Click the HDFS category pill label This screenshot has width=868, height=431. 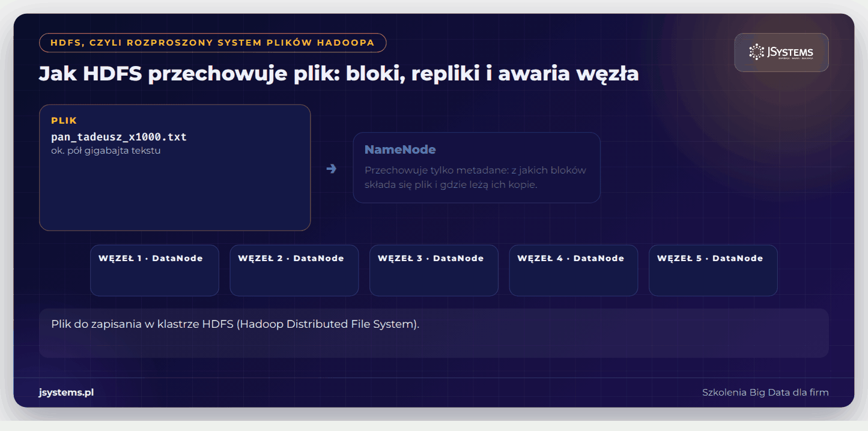[213, 43]
